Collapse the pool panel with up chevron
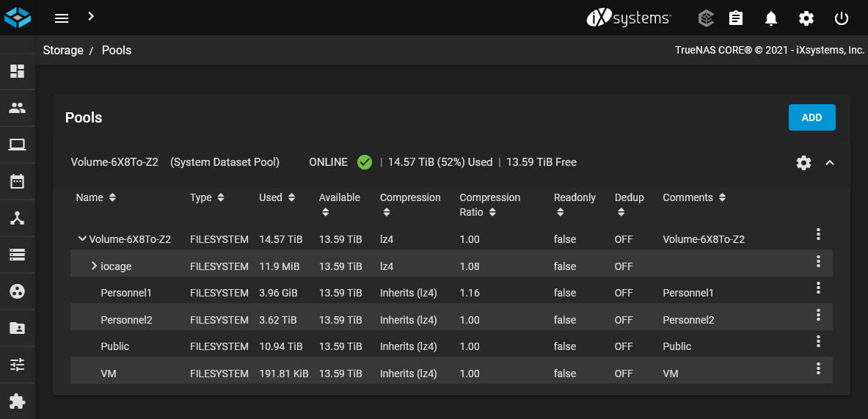 (829, 163)
